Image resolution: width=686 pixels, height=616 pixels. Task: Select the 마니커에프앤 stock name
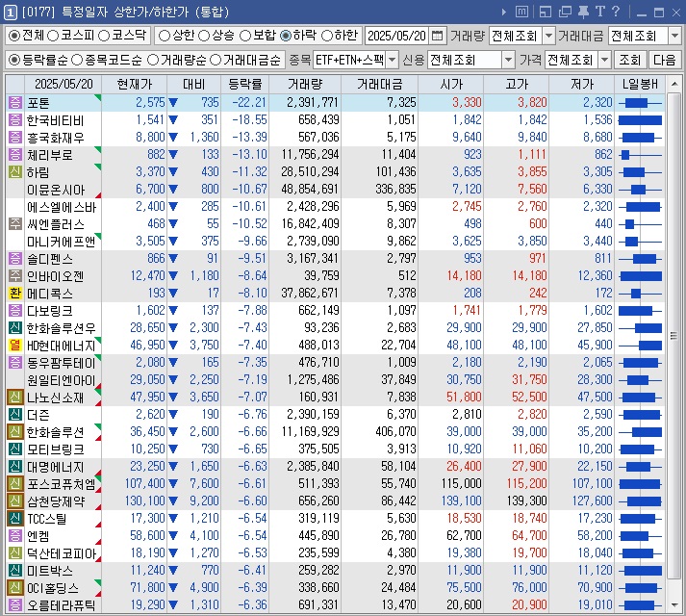pos(62,242)
